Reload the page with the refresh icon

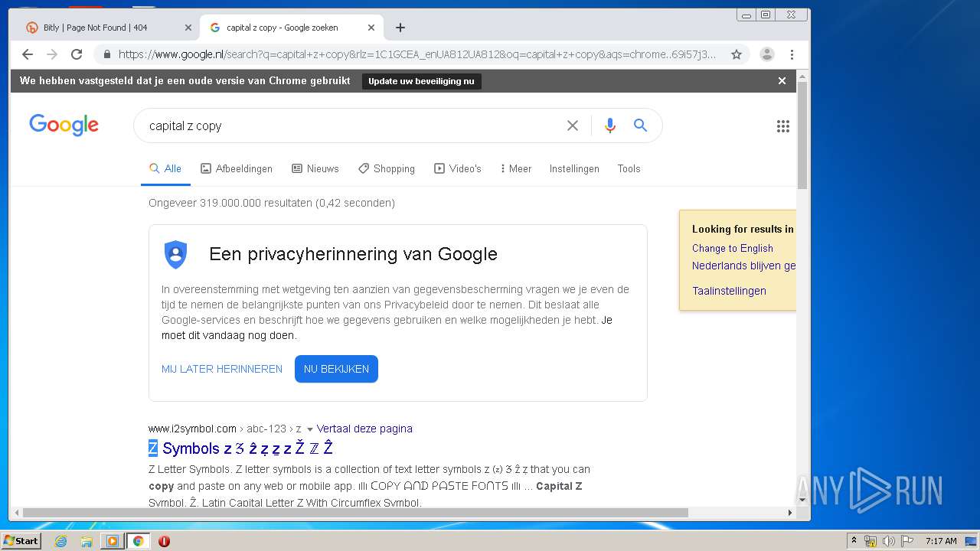(x=77, y=54)
